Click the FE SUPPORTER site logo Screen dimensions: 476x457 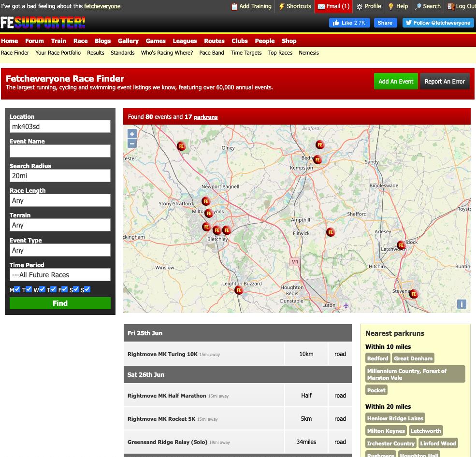click(x=43, y=23)
